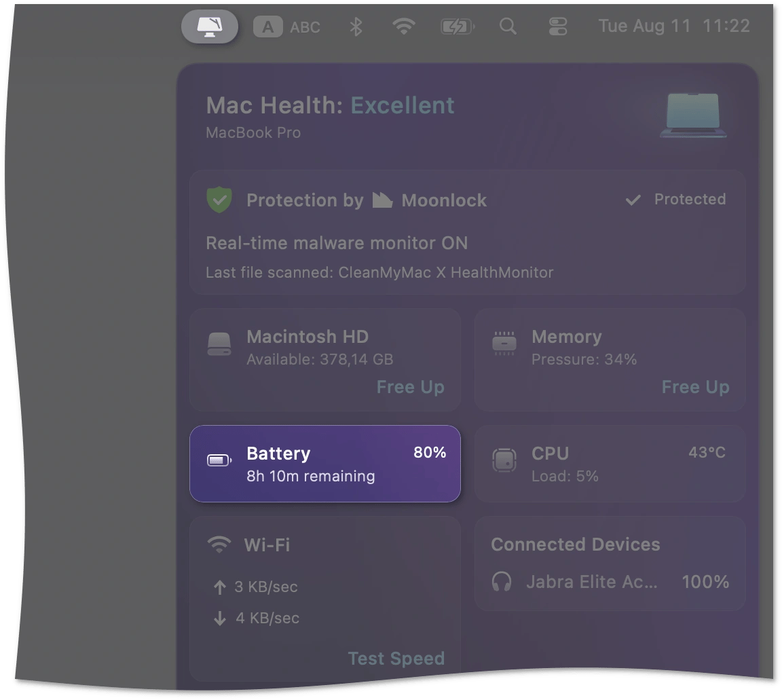Click 'Last file scanned: CleanMyMac X HealthMonitor'
Image resolution: width=782 pixels, height=700 pixels.
pyautogui.click(x=379, y=272)
